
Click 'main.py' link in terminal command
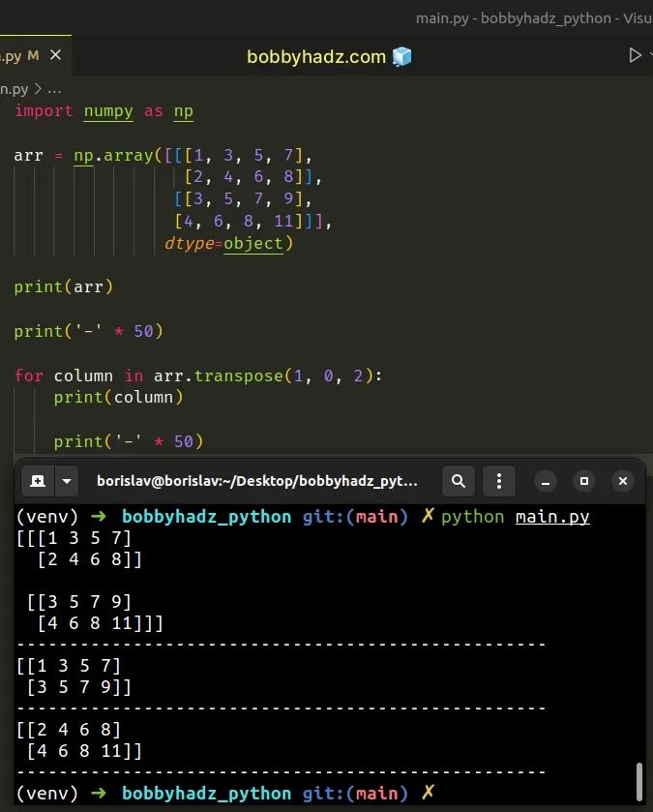click(x=552, y=517)
